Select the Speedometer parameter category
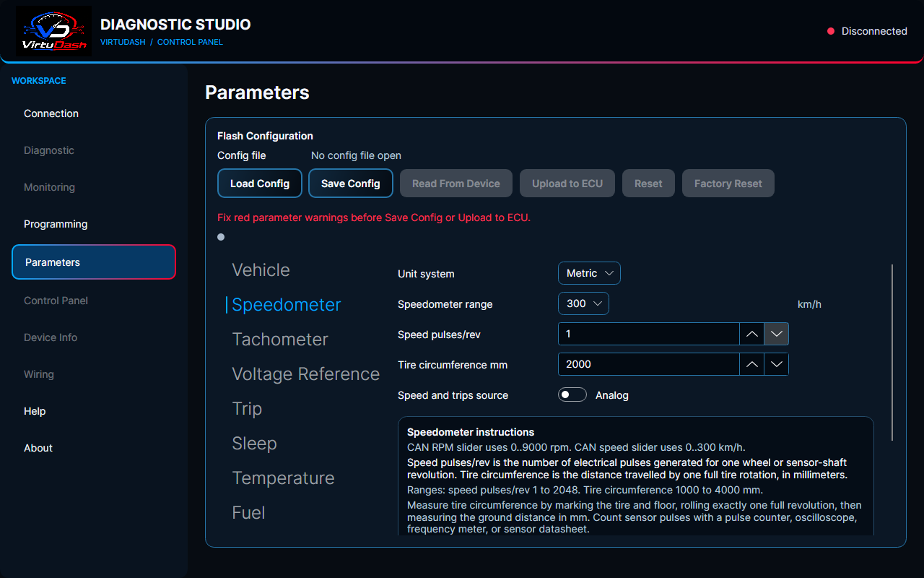Viewport: 924px width, 578px height. coord(286,305)
